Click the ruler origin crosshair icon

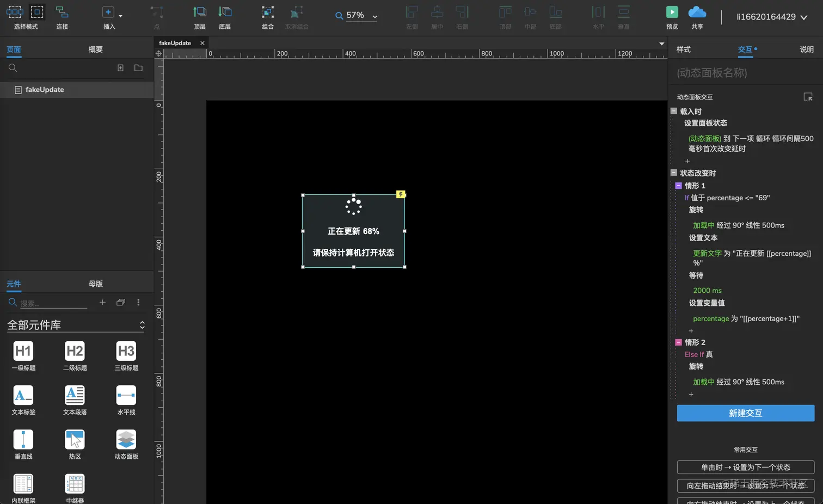click(x=159, y=53)
